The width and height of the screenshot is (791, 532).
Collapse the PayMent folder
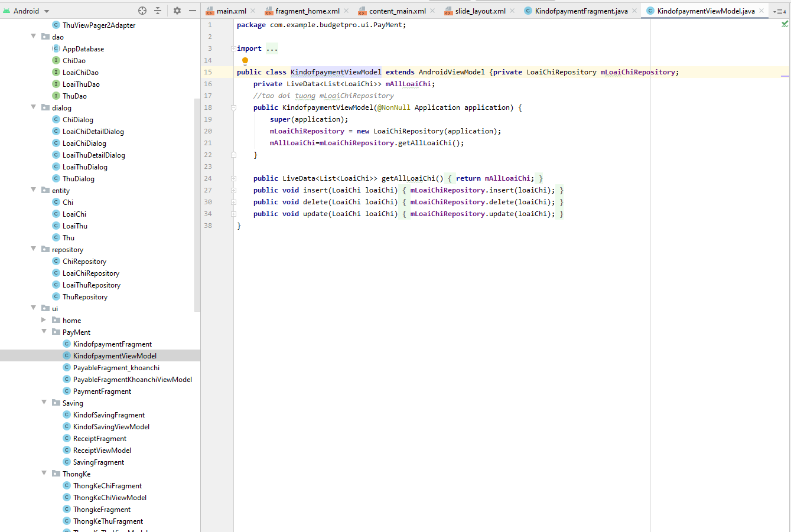[44, 332]
